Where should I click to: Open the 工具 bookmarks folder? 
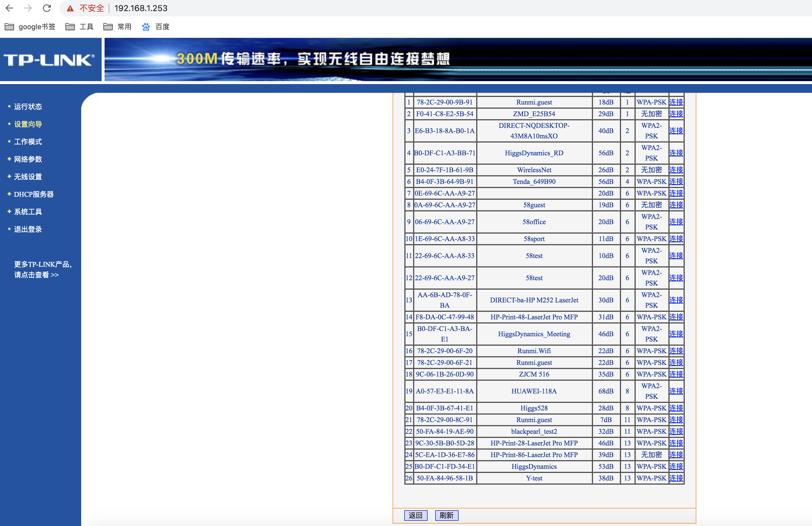79,27
